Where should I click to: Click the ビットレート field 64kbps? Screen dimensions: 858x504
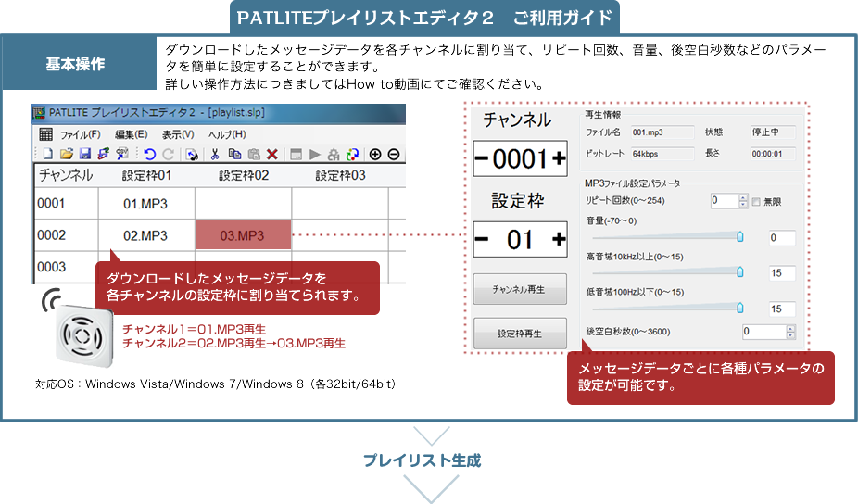coord(662,155)
